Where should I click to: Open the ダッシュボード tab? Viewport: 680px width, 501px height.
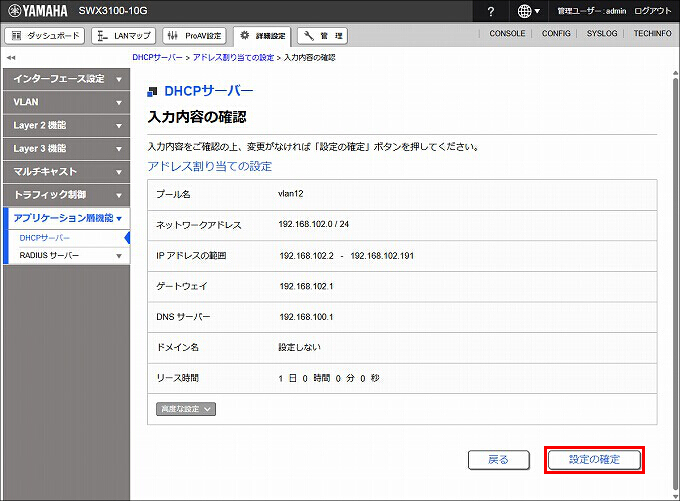click(x=45, y=36)
